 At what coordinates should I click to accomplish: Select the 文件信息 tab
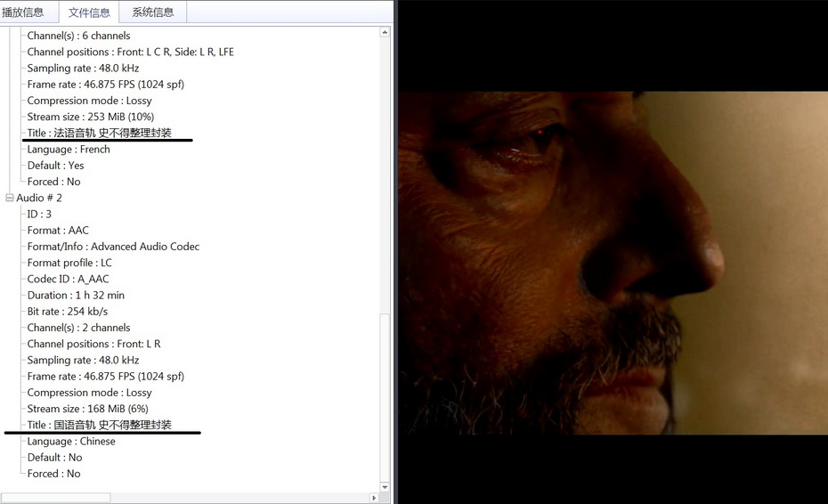[x=89, y=12]
